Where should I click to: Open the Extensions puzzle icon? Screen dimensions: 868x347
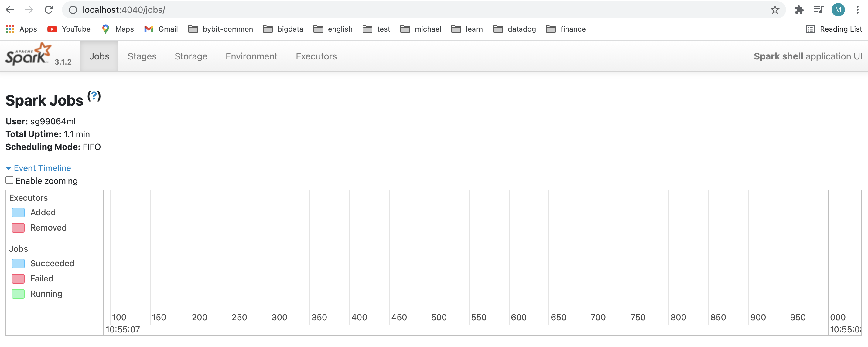pyautogui.click(x=799, y=10)
